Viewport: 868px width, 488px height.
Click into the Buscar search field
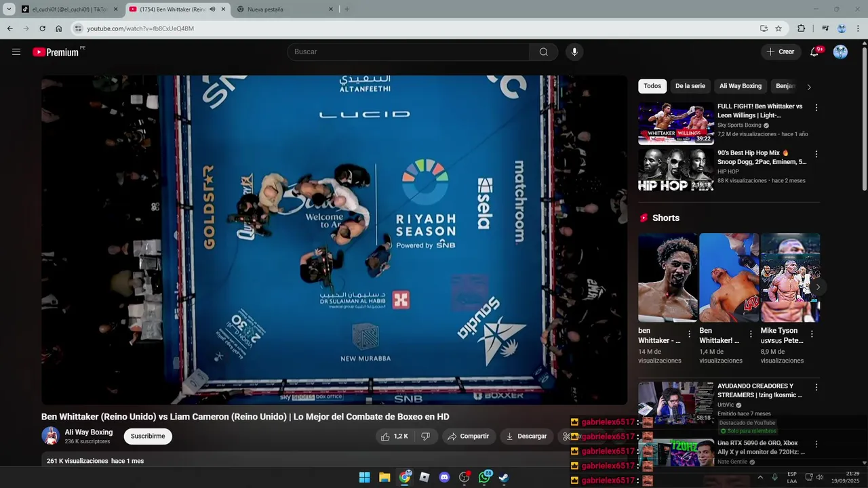pos(408,52)
